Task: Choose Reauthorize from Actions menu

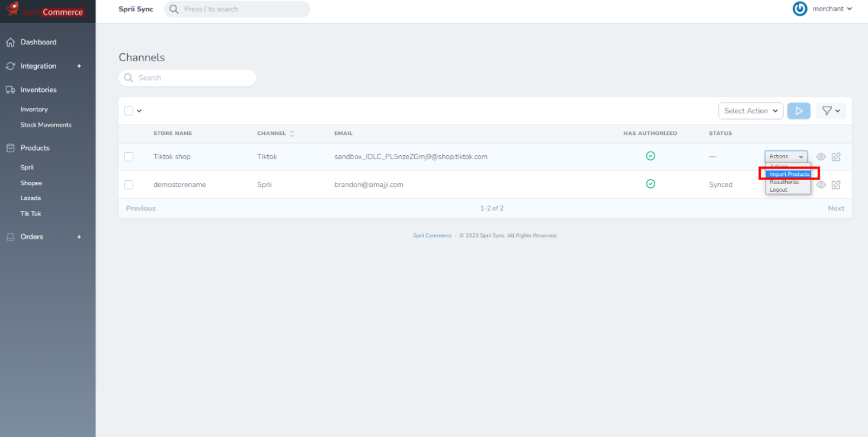Action: pyautogui.click(x=784, y=182)
